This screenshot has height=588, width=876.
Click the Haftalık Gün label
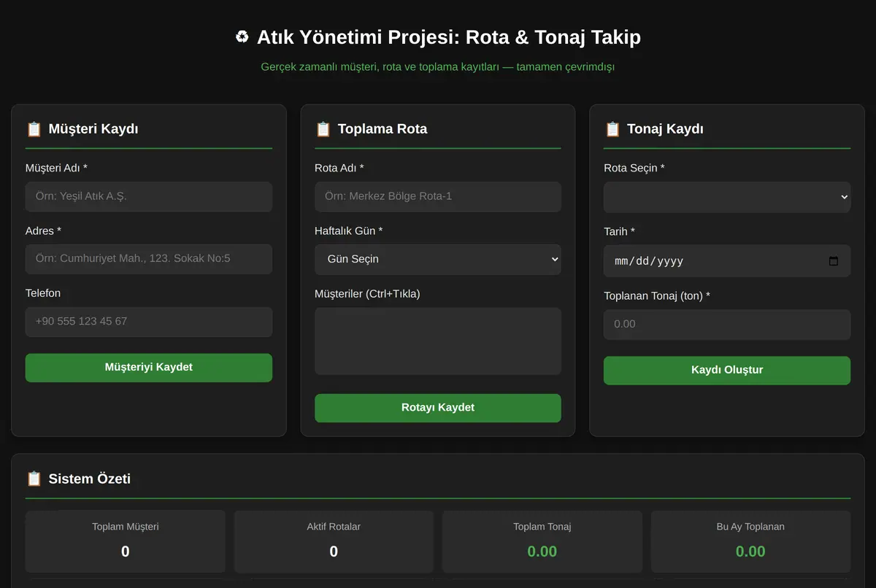pyautogui.click(x=349, y=231)
